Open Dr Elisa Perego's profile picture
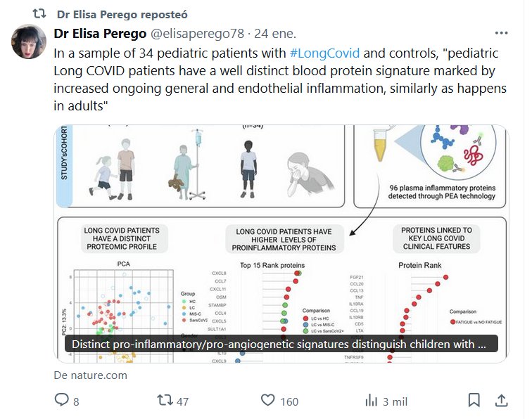Image resolution: width=532 pixels, height=419 pixels. click(29, 41)
